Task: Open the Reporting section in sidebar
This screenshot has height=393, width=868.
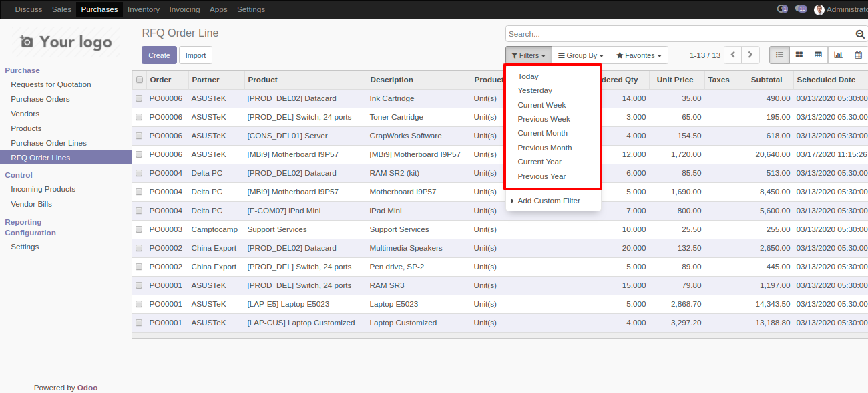Action: click(23, 222)
